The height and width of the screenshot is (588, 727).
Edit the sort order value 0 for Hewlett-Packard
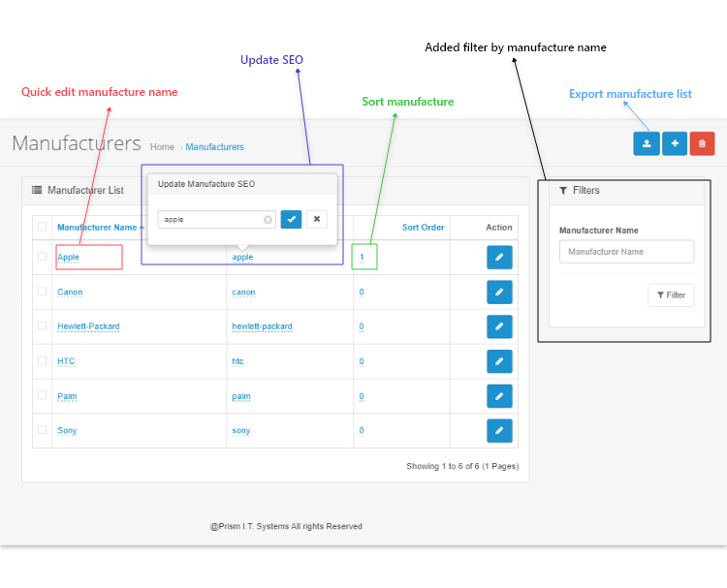pos(362,326)
